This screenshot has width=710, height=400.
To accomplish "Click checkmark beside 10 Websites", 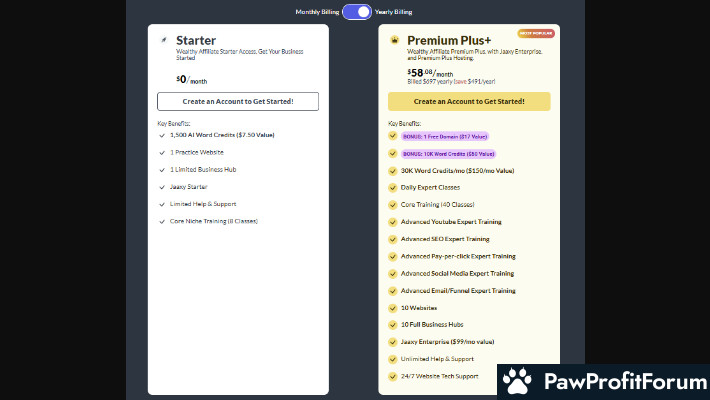I will pos(393,308).
